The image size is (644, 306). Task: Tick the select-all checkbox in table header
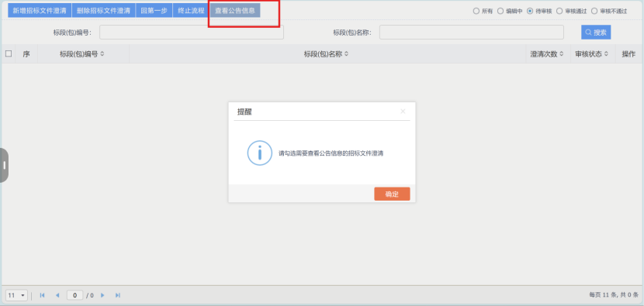pos(9,53)
